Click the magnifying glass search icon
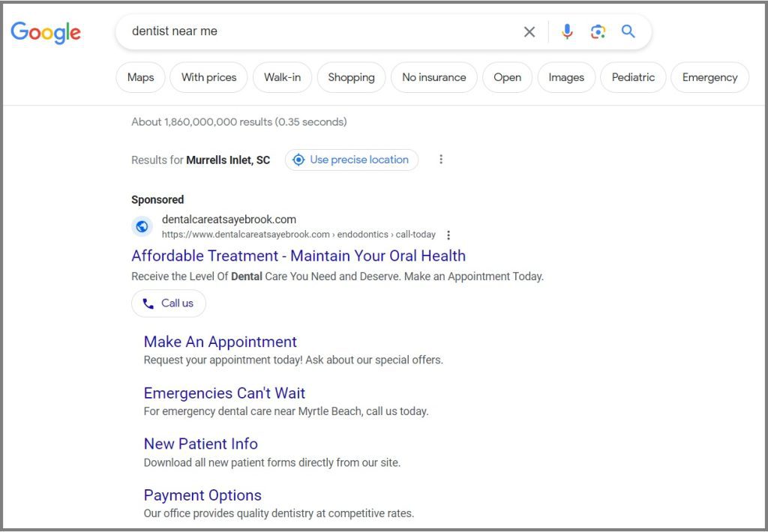This screenshot has height=532, width=768. [628, 31]
